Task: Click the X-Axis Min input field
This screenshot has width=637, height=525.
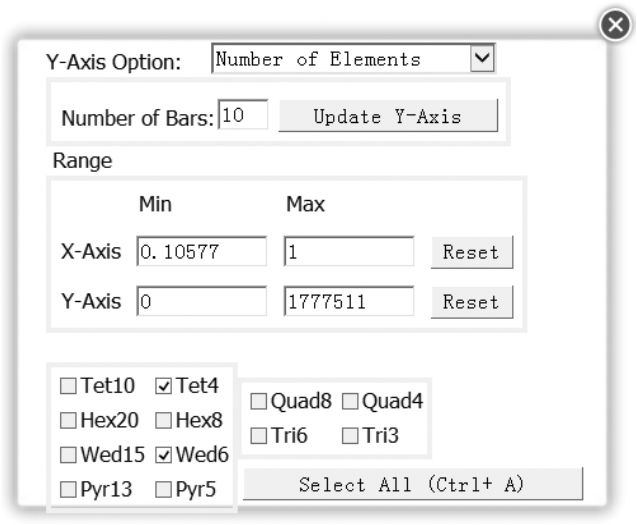Action: (201, 252)
